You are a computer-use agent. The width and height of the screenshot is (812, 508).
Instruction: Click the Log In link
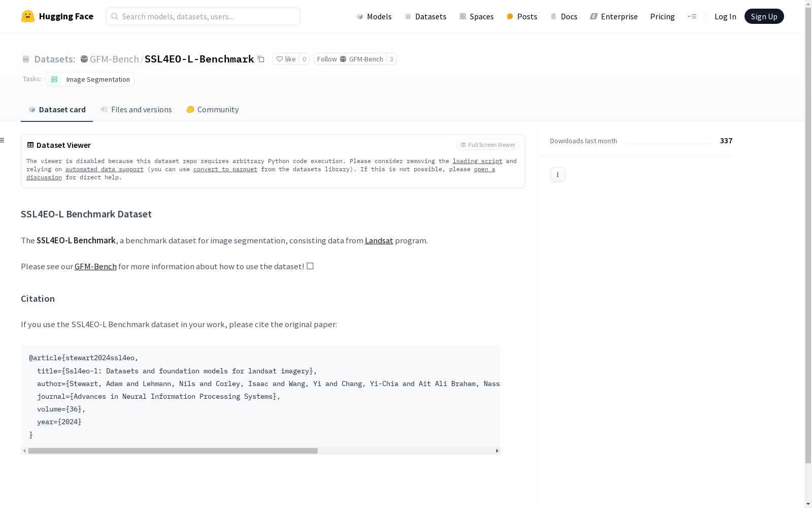tap(725, 16)
